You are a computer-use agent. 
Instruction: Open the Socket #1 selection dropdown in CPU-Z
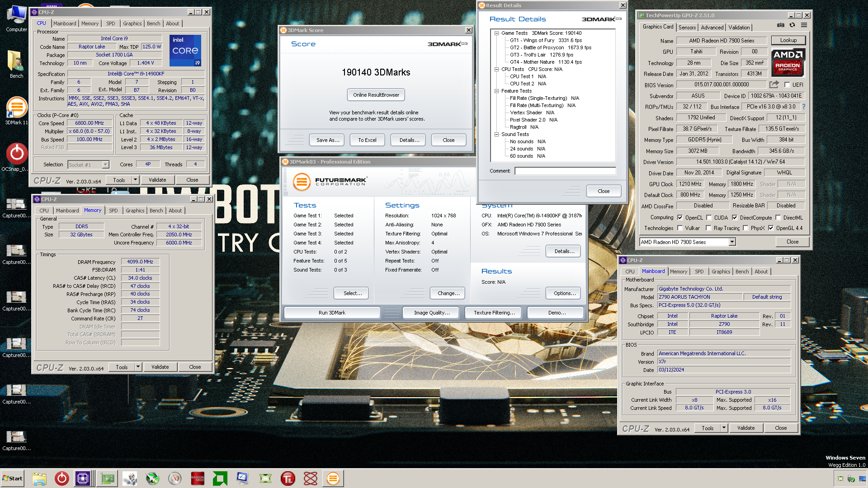click(x=105, y=165)
